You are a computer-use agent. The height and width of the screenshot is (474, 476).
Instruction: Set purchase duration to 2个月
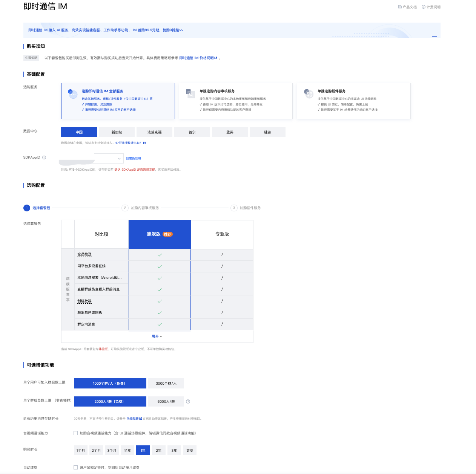click(96, 451)
